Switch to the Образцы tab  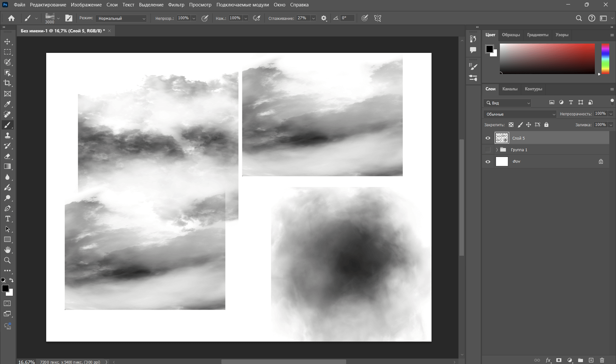click(511, 35)
